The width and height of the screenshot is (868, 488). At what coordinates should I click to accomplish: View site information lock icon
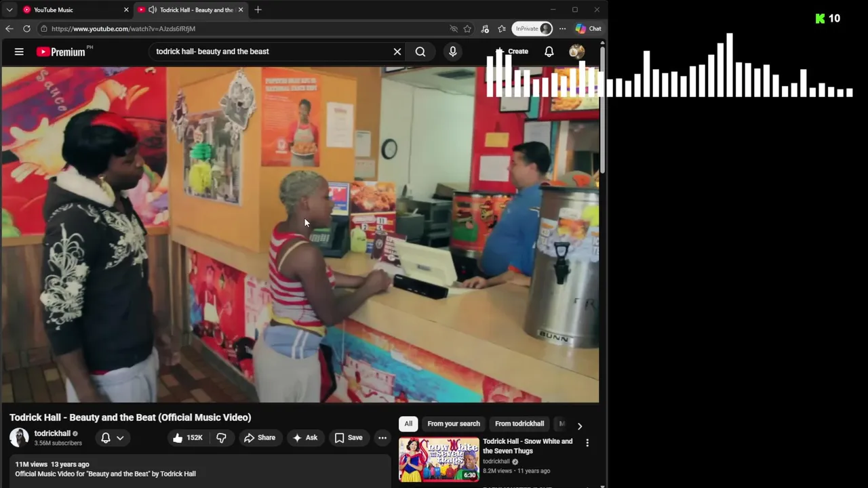[x=44, y=28]
